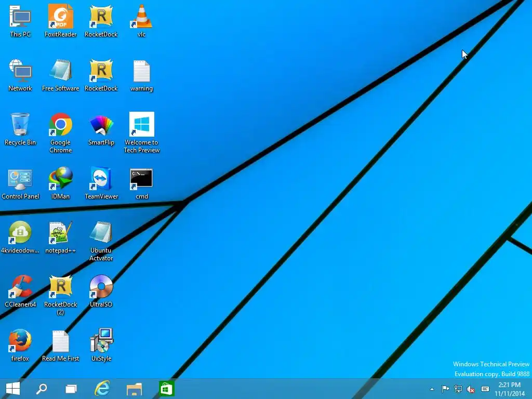Open Task View from taskbar
Viewport: 532px width, 399px height.
click(71, 389)
